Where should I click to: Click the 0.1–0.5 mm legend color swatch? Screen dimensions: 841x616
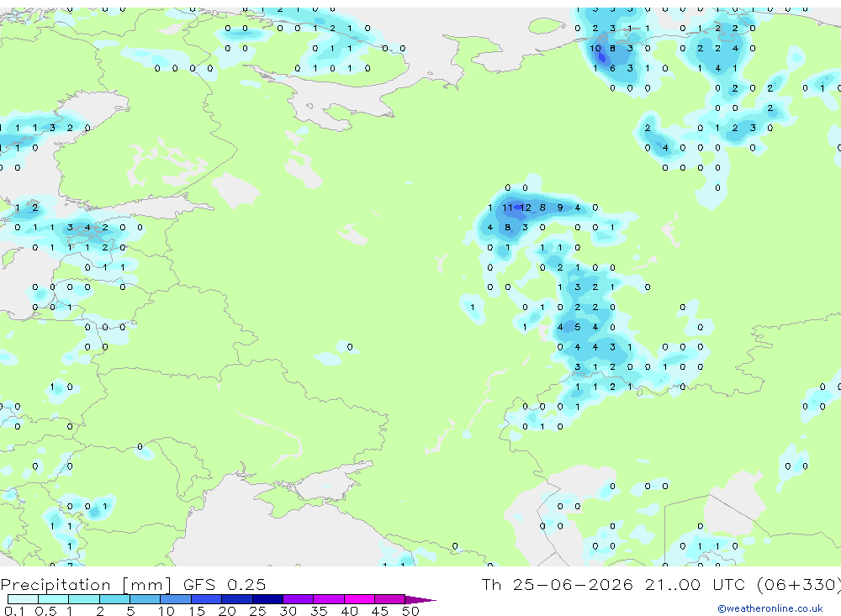[23, 599]
